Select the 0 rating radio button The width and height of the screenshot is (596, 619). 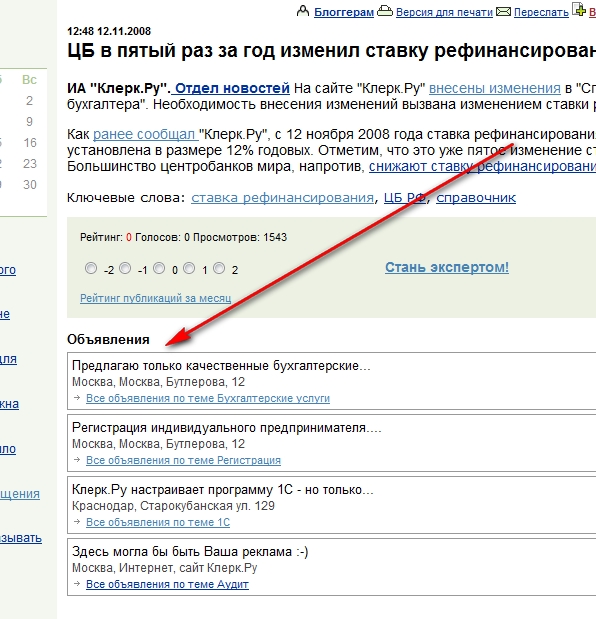click(159, 268)
